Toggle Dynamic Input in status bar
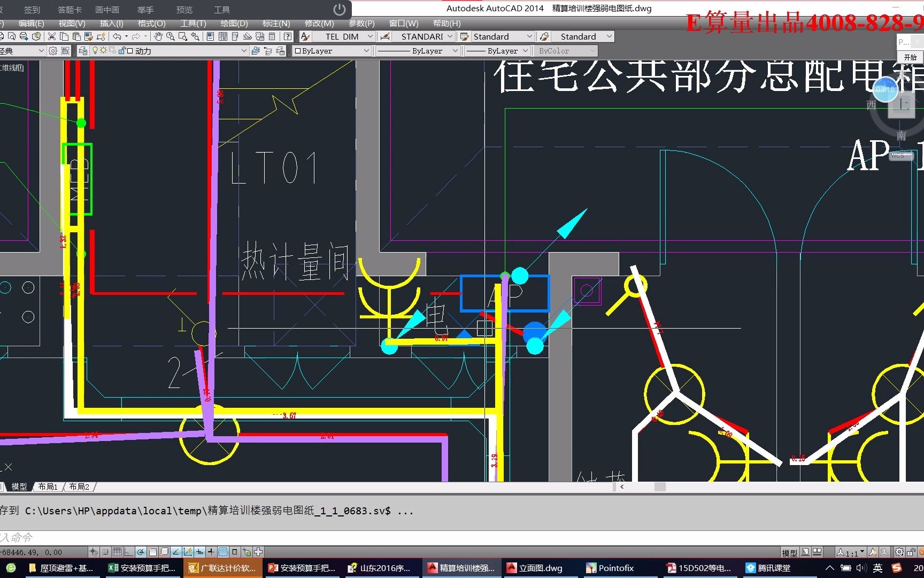The height and width of the screenshot is (578, 924). point(199,552)
